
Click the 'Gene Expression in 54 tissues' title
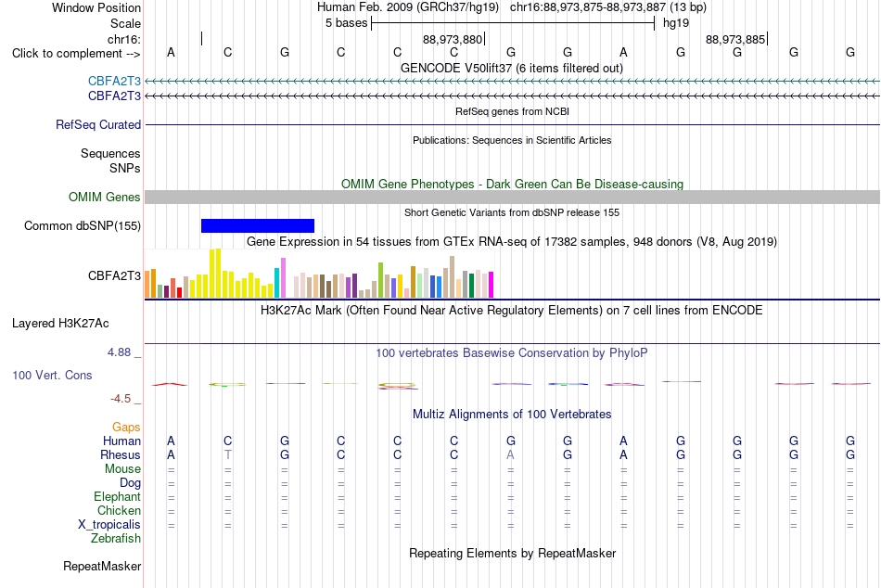pyautogui.click(x=512, y=242)
